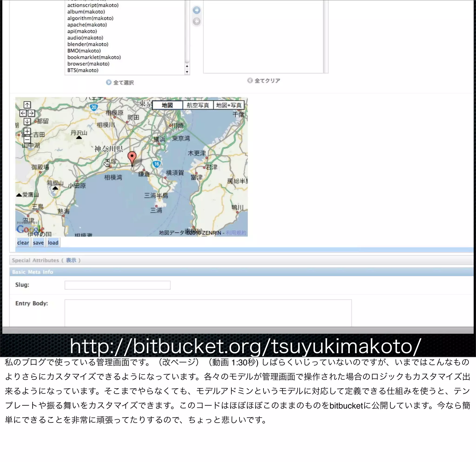Zoom out the map with minus
Screen dimensions: 476x462
click(27, 140)
